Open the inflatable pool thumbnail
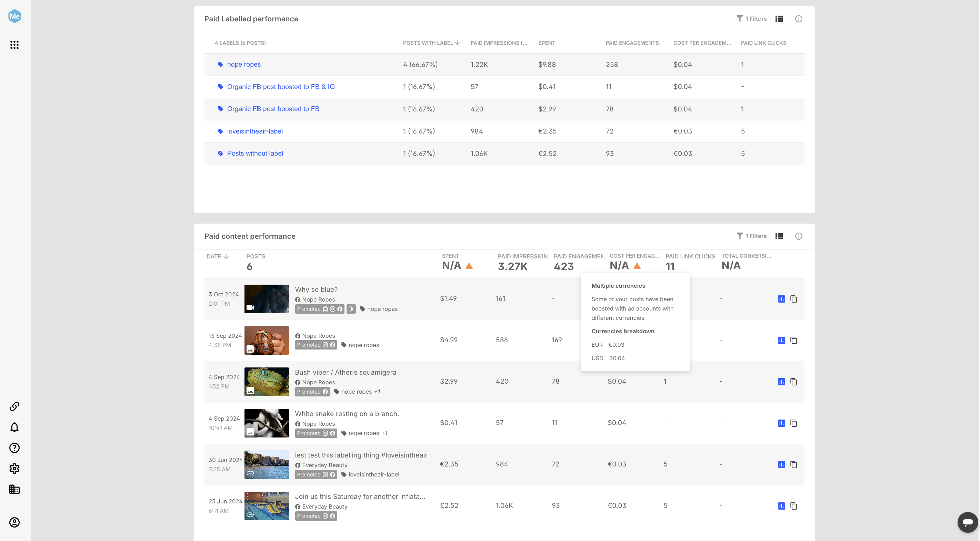Viewport: 980px width, 541px height. (267, 506)
